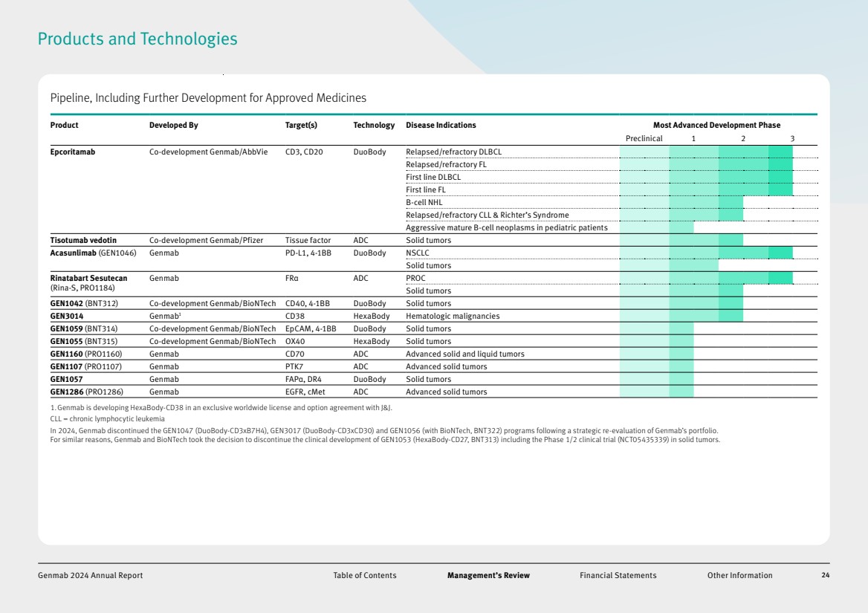868x613 pixels.
Task: Click the Preclinical phase column label
Action: pyautogui.click(x=644, y=138)
